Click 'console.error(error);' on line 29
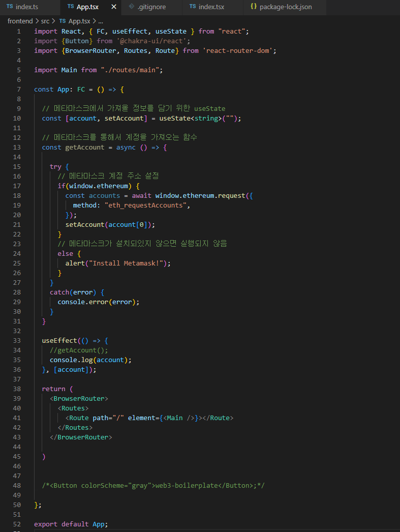This screenshot has width=400, height=532. (98, 302)
